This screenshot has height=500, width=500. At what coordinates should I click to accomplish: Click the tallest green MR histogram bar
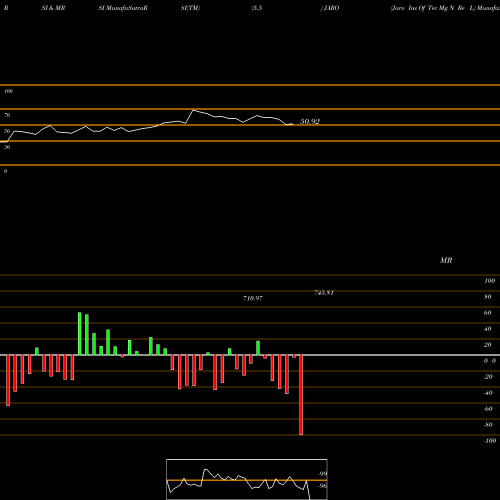coord(80,334)
